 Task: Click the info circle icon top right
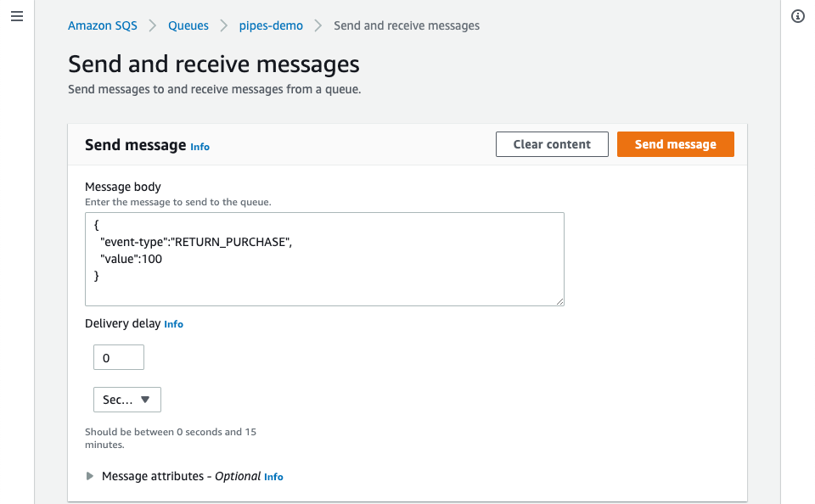pyautogui.click(x=796, y=16)
